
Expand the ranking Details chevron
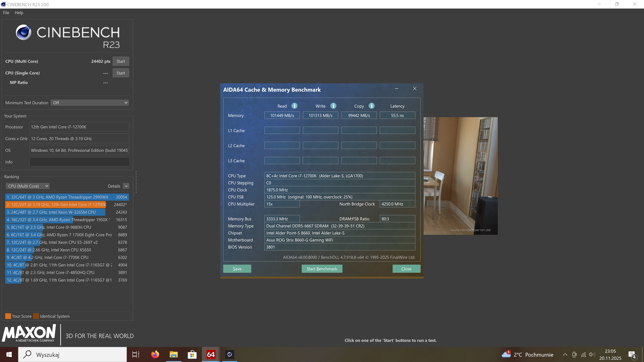(126, 186)
